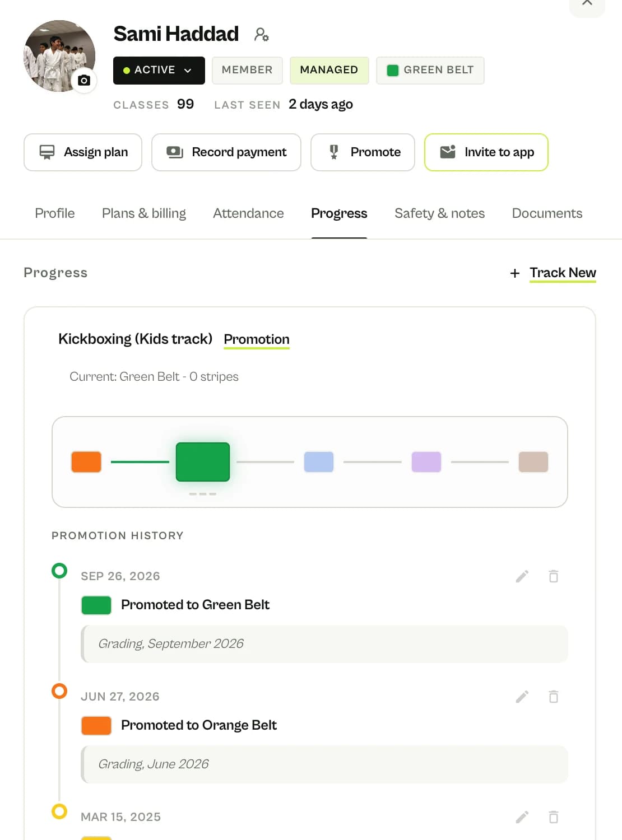Click the user settings icon beside Sami Haddad
The height and width of the screenshot is (840, 622).
pyautogui.click(x=261, y=34)
